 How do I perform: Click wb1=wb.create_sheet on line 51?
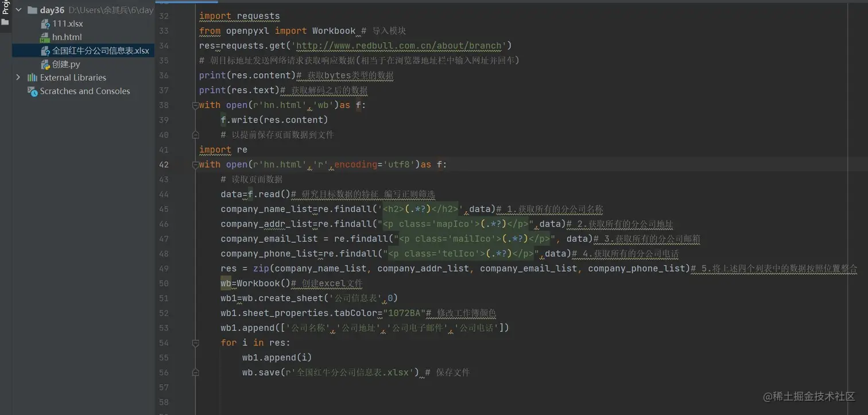[309, 298]
